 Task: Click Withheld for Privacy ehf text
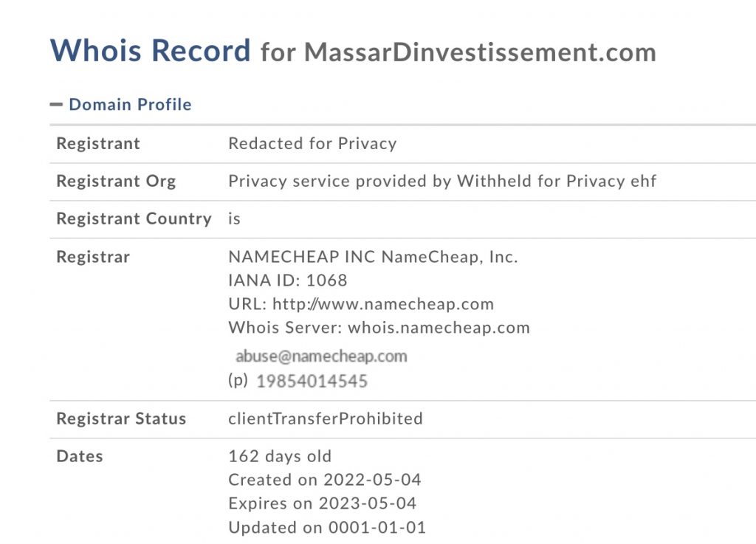coord(557,181)
